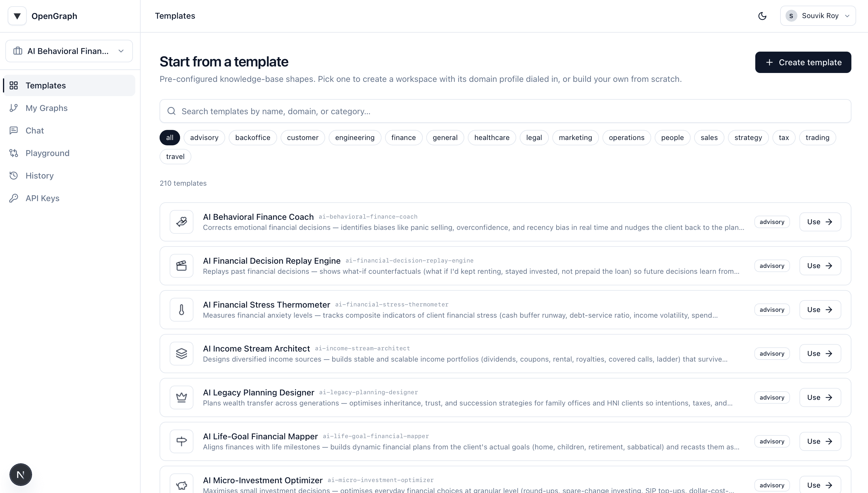Click the crown icon of Legacy Planning Designer

(182, 397)
